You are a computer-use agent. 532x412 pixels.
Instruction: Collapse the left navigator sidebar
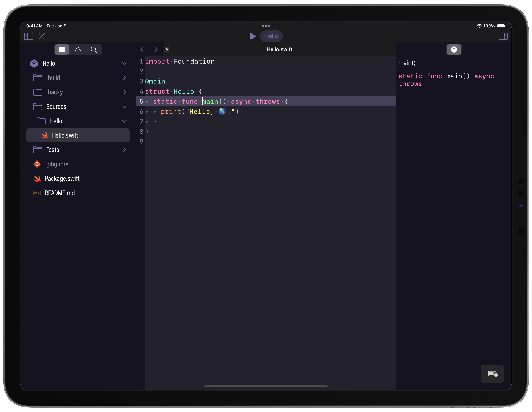(x=29, y=36)
